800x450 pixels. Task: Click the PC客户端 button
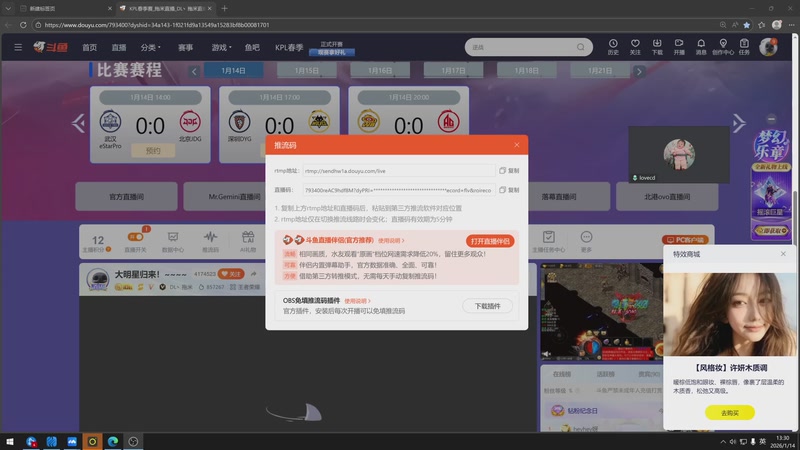pos(685,240)
